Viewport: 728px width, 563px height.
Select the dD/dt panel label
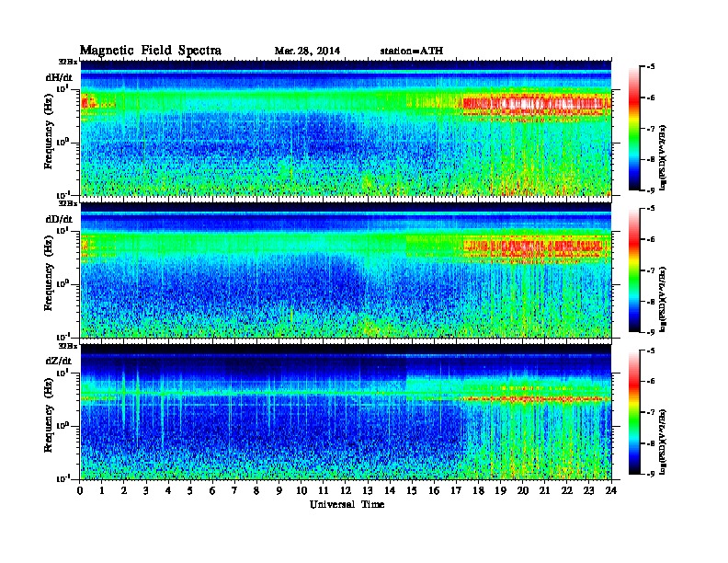point(59,219)
